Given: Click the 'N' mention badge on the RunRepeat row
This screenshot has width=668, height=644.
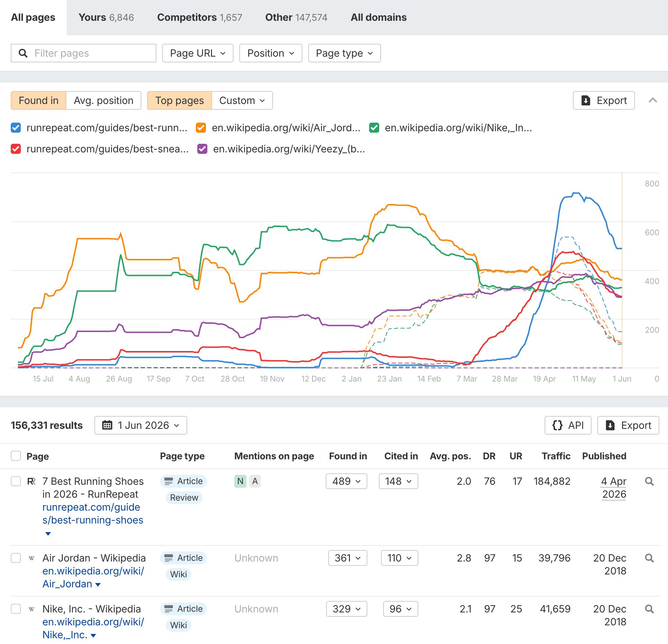Looking at the screenshot, I should coord(240,481).
